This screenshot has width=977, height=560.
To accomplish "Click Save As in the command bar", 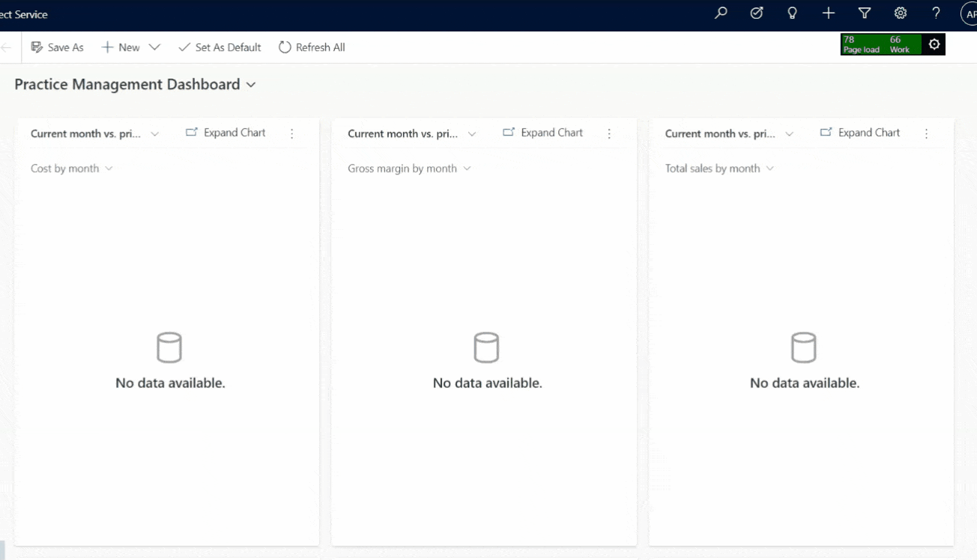I will click(x=58, y=47).
